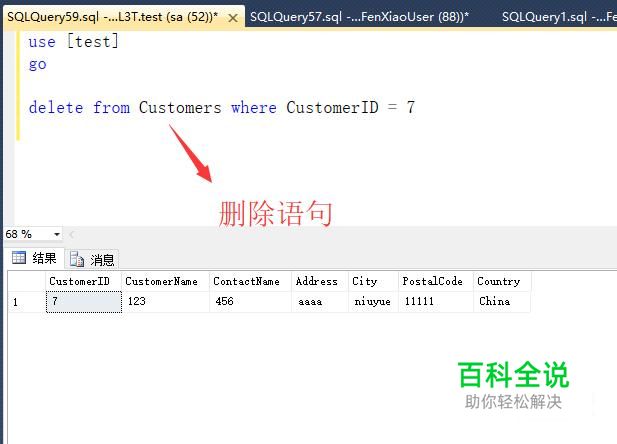Switch to the SQLQuery57.sql tab
This screenshot has width=617, height=444.
[359, 17]
